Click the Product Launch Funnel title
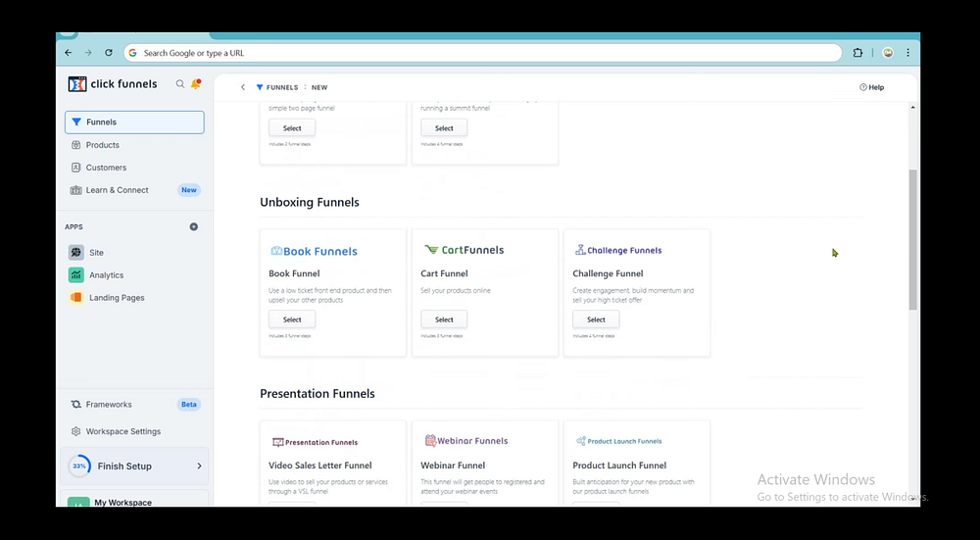 click(619, 466)
